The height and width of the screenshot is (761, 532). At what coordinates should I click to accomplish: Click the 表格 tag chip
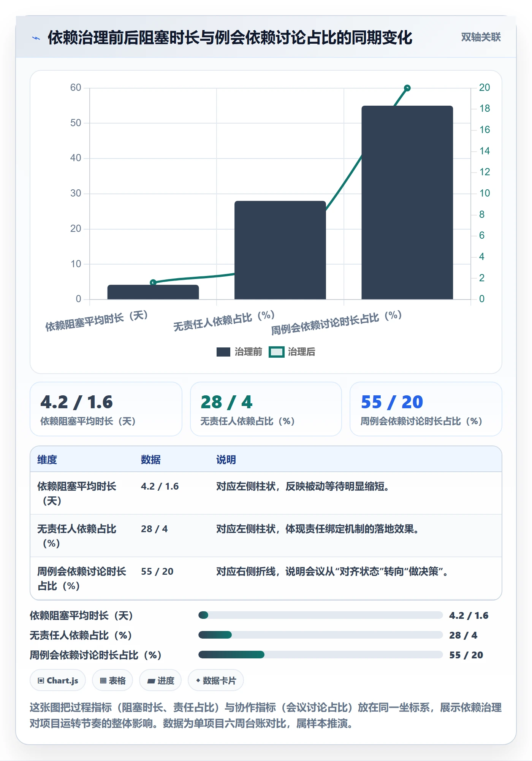click(112, 680)
